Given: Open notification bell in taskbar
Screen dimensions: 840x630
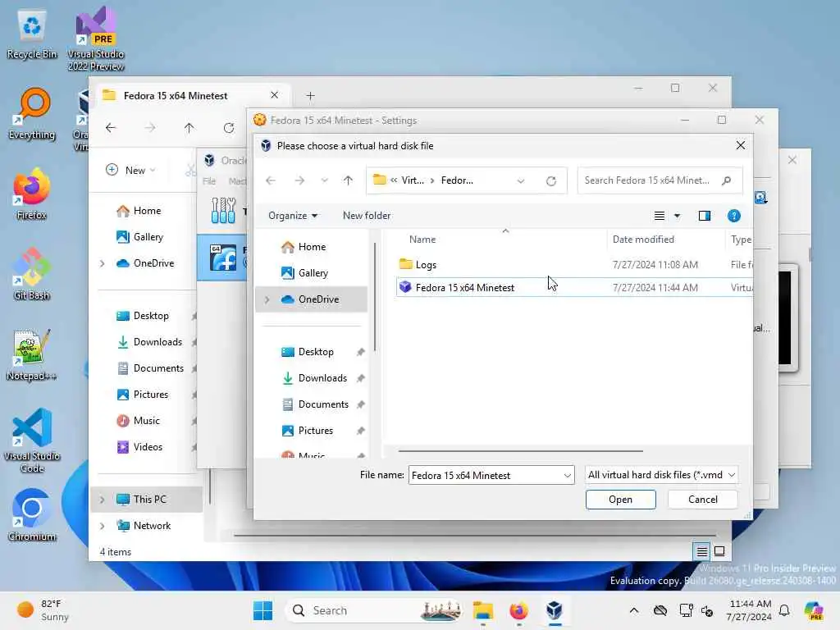Looking at the screenshot, I should tap(784, 610).
